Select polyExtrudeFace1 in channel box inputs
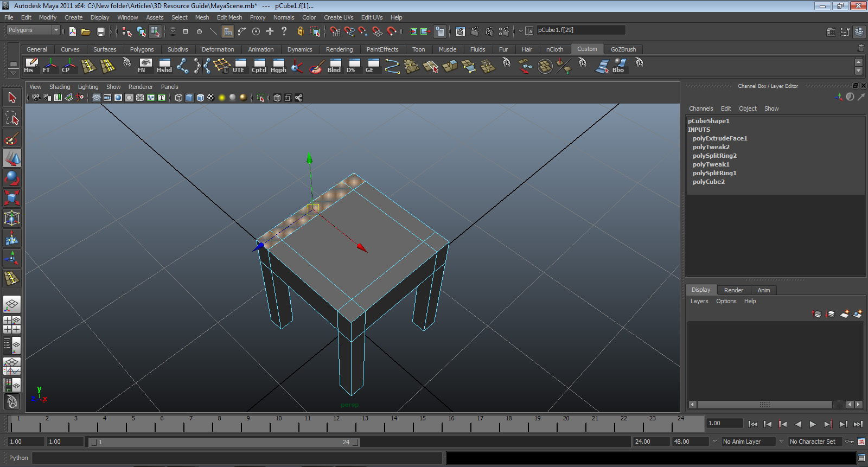The image size is (868, 467). click(719, 138)
